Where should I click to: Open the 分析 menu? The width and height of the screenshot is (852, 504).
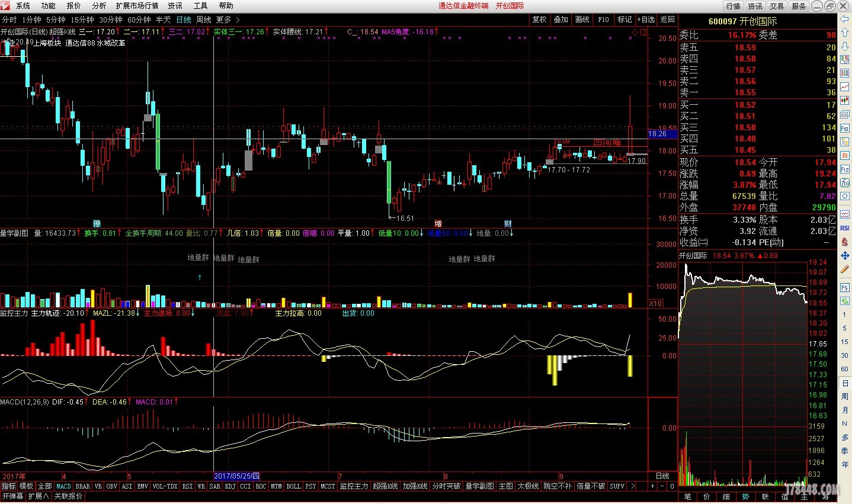pyautogui.click(x=99, y=6)
